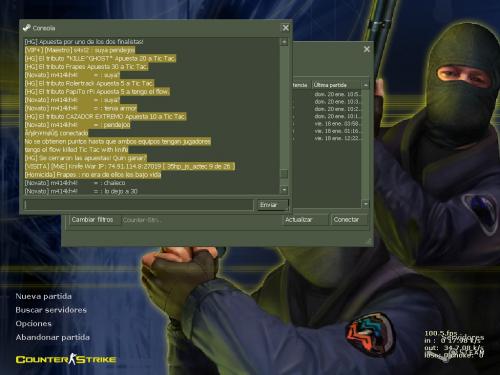Click console line 'tenia armor'
The width and height of the screenshot is (500, 375).
coord(81,108)
